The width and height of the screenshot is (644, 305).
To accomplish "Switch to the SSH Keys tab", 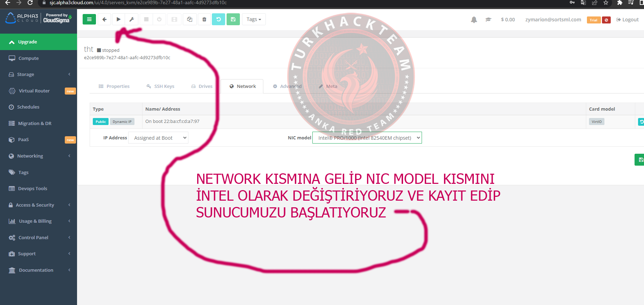I will [x=160, y=86].
